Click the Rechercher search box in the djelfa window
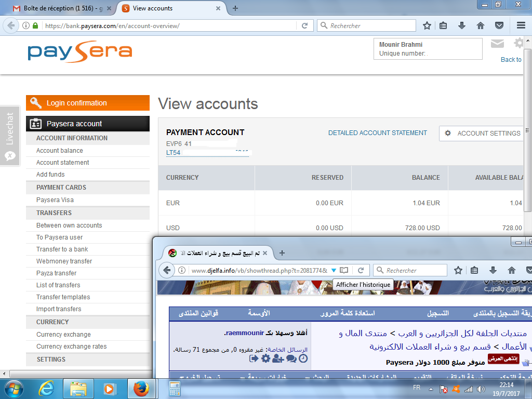 tap(410, 270)
